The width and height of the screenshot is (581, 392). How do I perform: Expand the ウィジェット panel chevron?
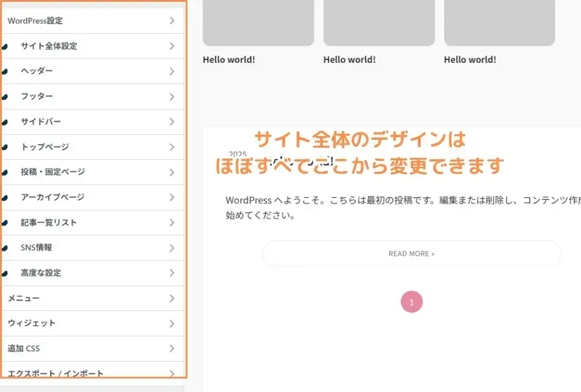coord(172,324)
